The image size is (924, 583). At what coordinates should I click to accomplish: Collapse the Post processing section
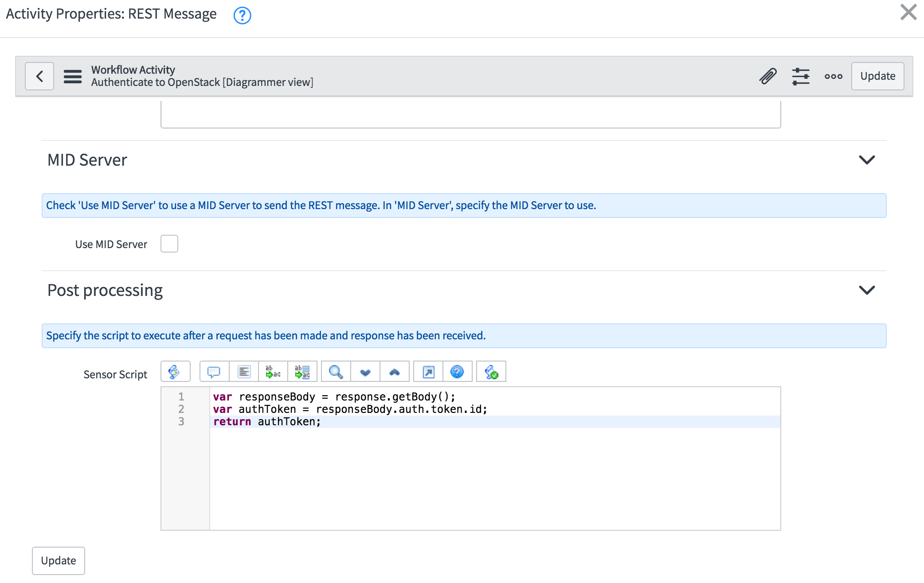[867, 290]
